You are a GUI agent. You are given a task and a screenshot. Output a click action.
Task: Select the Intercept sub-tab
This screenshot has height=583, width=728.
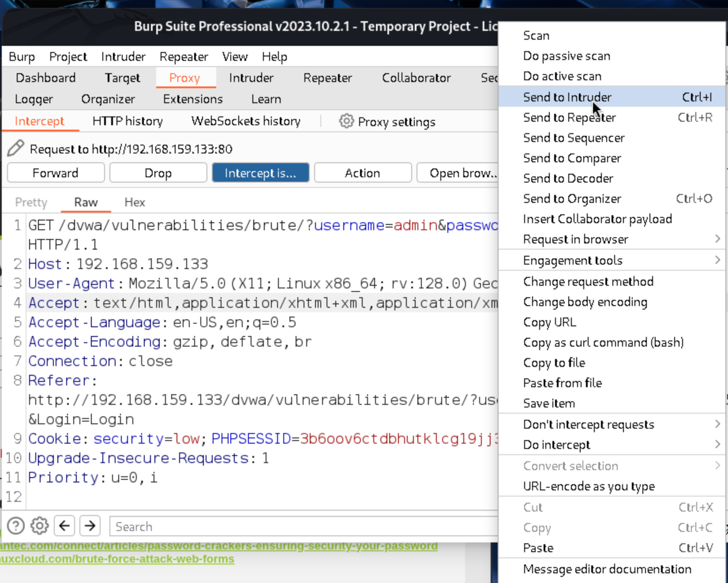click(40, 121)
